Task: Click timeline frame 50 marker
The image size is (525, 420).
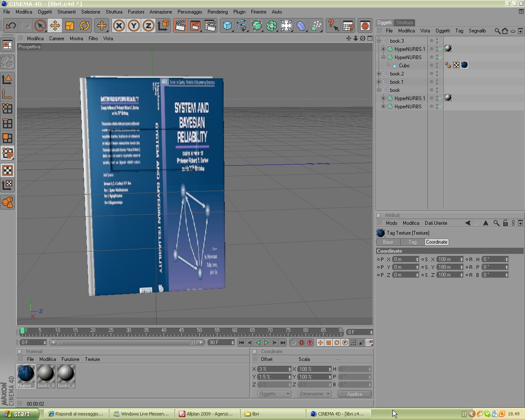Action: (199, 330)
